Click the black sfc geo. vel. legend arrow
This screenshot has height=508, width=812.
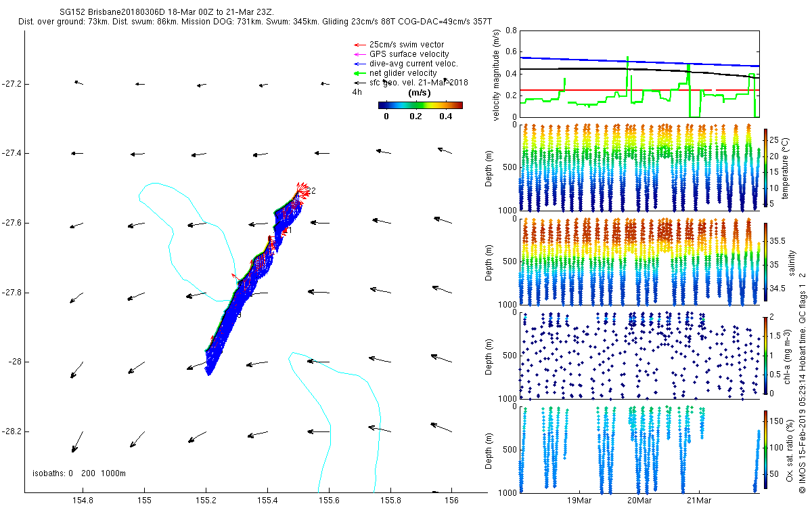(359, 82)
